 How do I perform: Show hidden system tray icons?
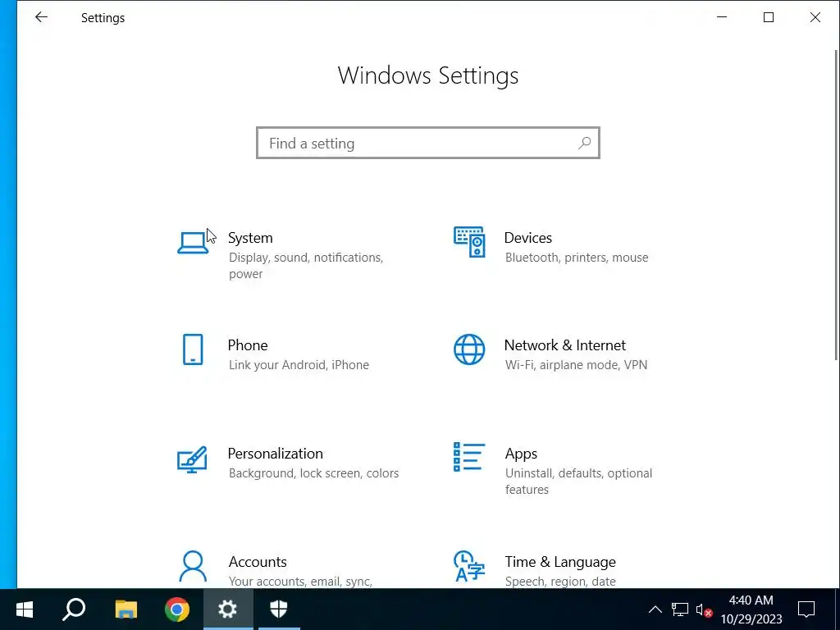tap(655, 609)
